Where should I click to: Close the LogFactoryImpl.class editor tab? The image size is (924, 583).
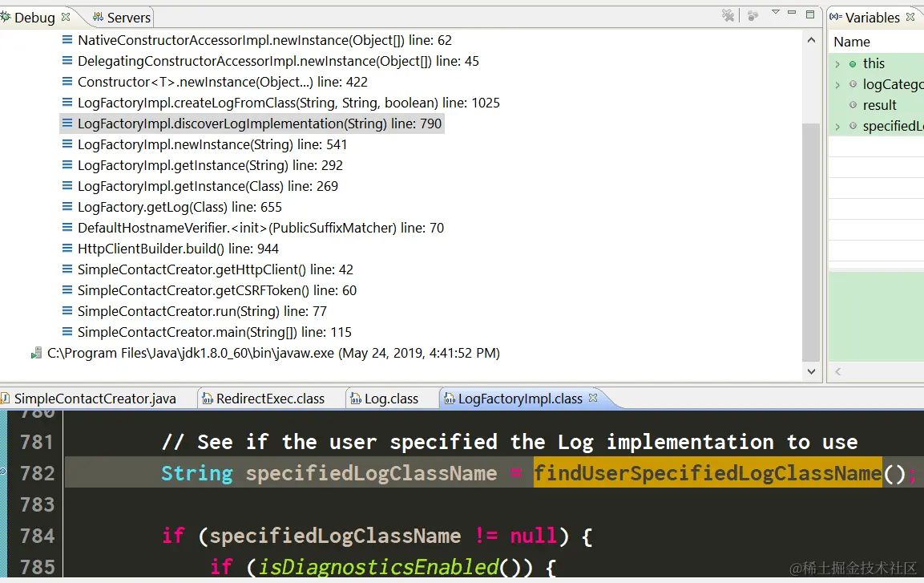593,398
